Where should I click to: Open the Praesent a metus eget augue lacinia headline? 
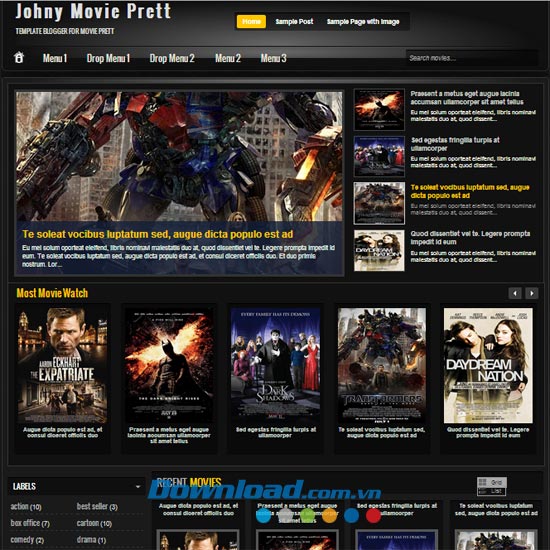click(x=467, y=98)
